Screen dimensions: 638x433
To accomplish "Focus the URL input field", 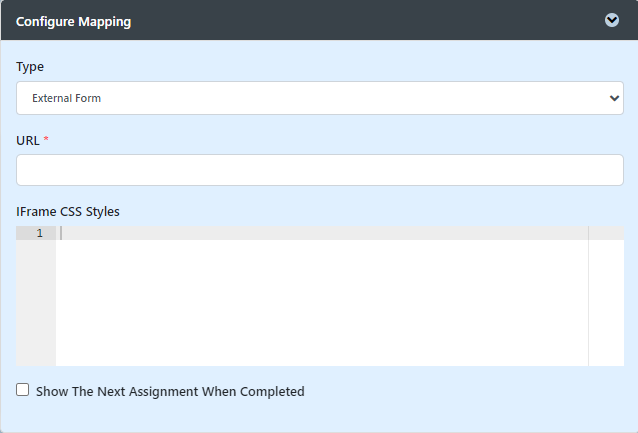I will (x=319, y=170).
